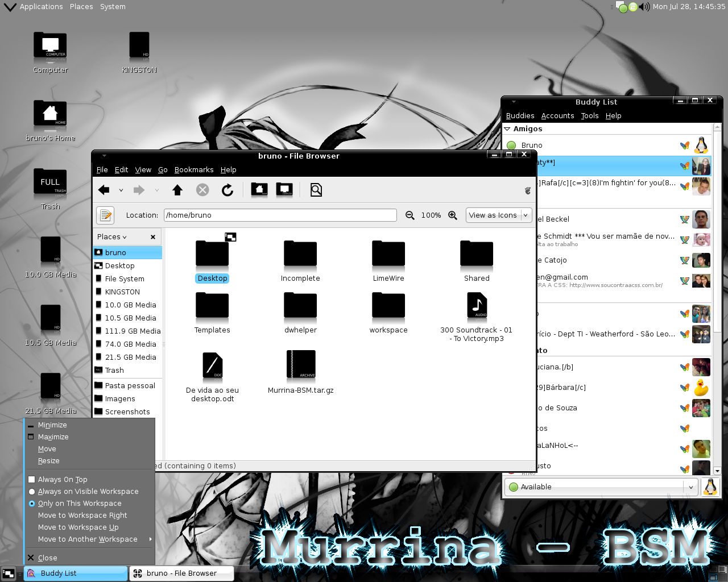Select the Incomplete folder
The height and width of the screenshot is (582, 728).
pyautogui.click(x=300, y=261)
